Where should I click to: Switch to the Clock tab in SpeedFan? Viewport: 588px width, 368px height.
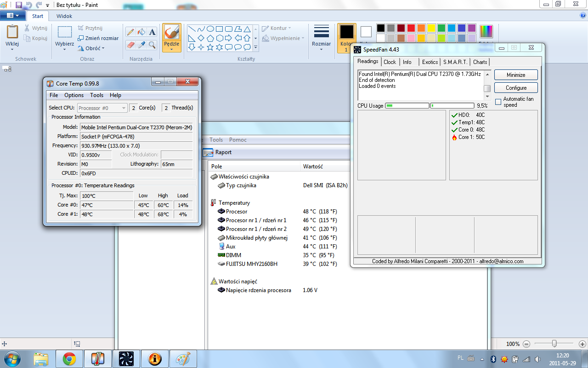click(x=390, y=62)
